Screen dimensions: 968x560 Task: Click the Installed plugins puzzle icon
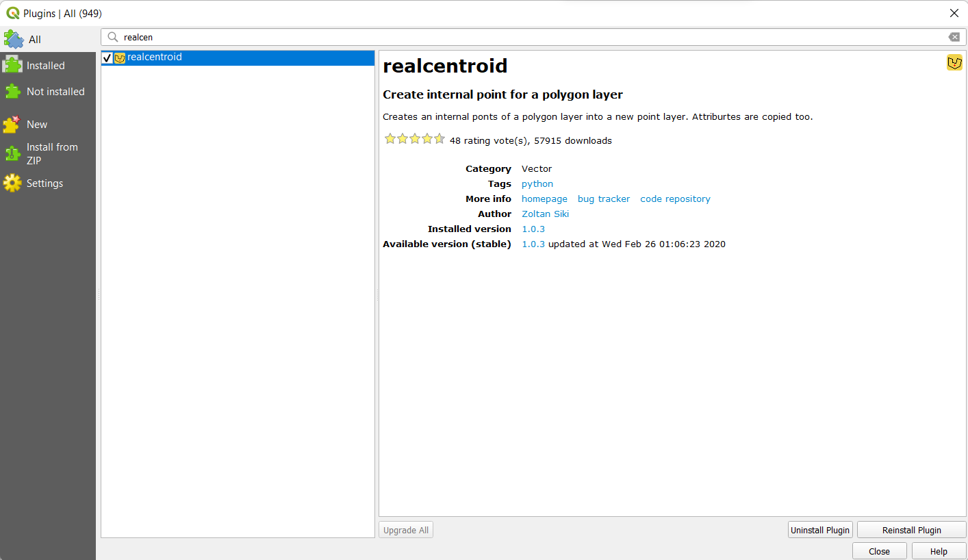12,65
